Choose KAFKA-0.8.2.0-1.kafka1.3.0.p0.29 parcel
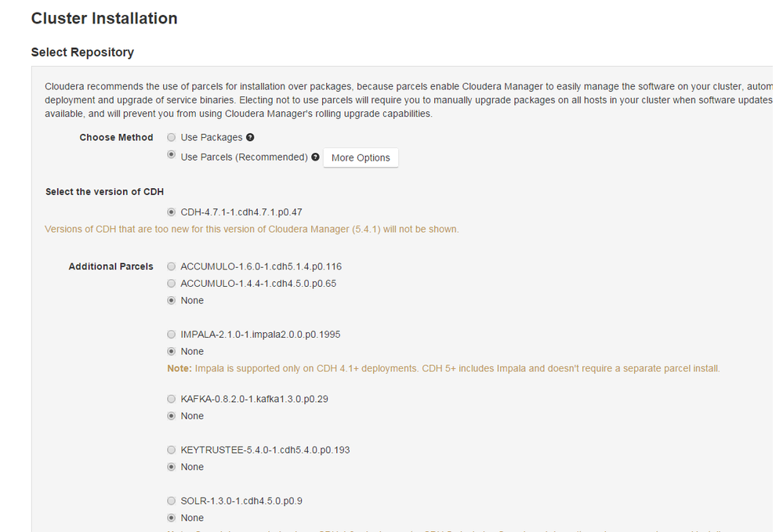The height and width of the screenshot is (532, 783). pos(172,399)
